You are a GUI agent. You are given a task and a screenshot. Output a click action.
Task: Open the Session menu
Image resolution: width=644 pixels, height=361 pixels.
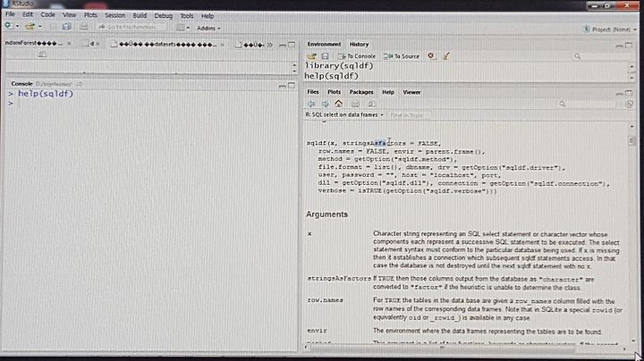coord(115,15)
